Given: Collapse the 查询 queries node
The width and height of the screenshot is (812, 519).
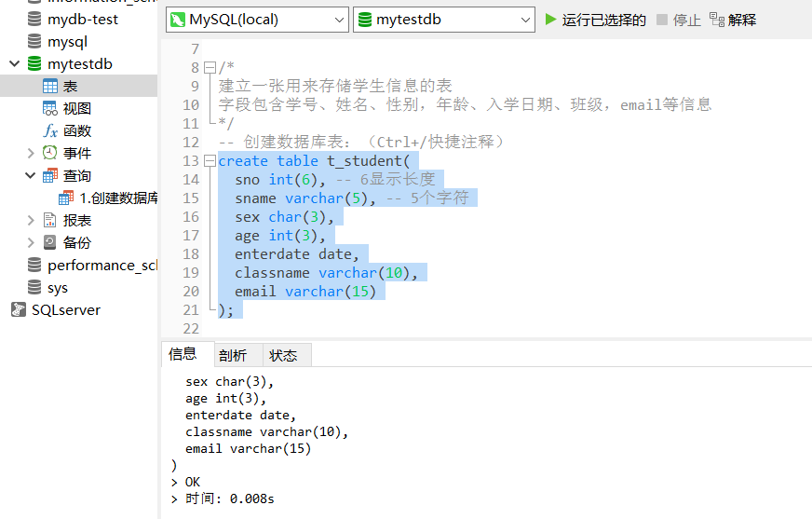Looking at the screenshot, I should [x=31, y=175].
